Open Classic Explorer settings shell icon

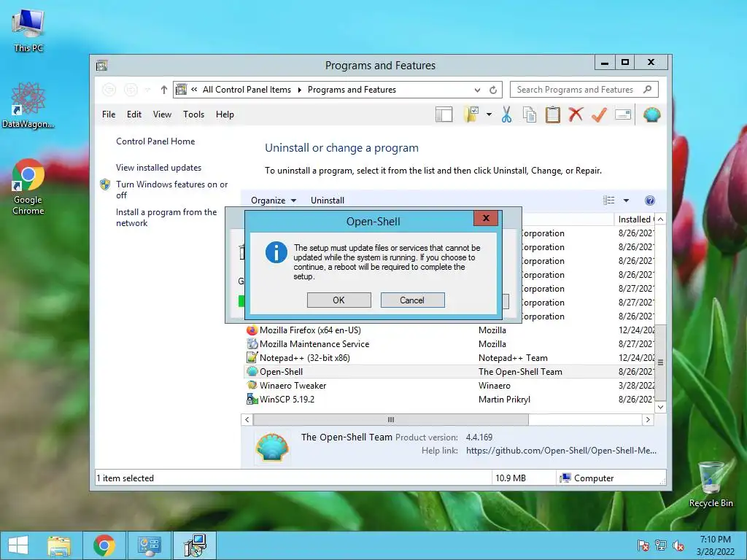(x=651, y=114)
